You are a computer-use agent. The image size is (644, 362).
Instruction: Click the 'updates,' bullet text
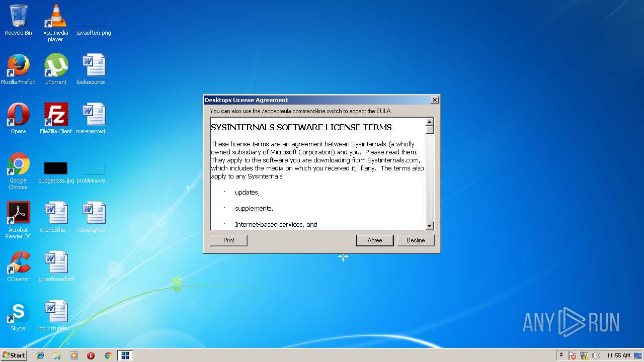pos(247,193)
